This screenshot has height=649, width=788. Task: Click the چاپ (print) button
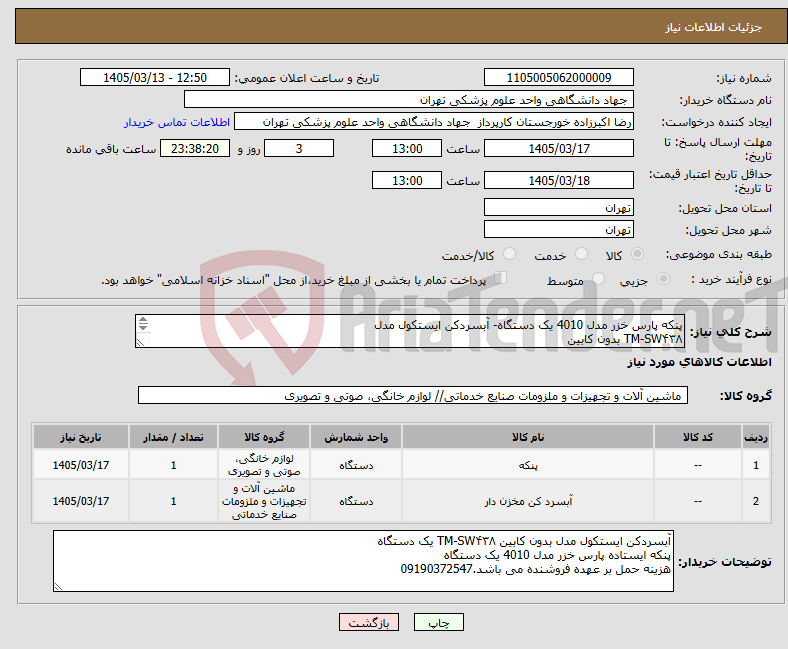438,622
